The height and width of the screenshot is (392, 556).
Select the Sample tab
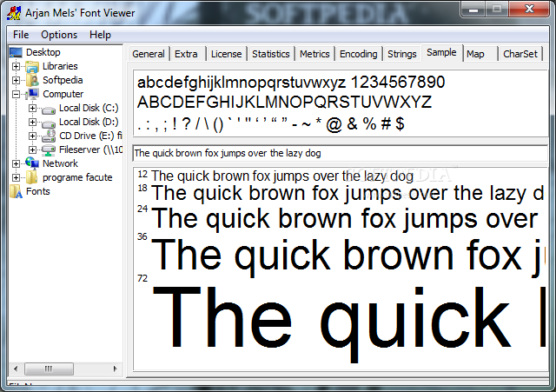coord(441,52)
